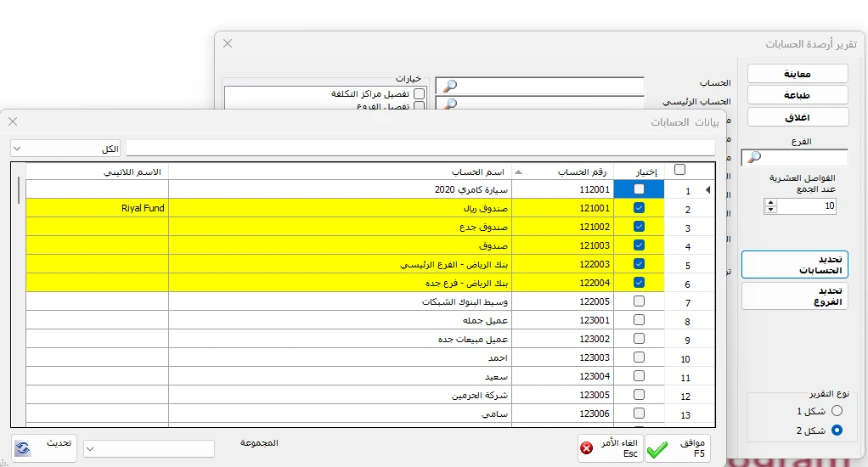Confirm with the موافق F5 button

678,448
